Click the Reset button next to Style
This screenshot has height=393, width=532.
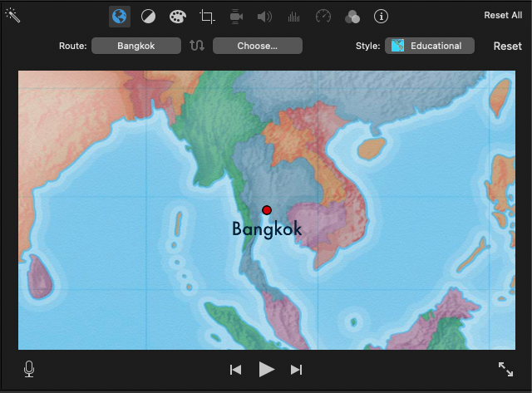click(x=507, y=47)
